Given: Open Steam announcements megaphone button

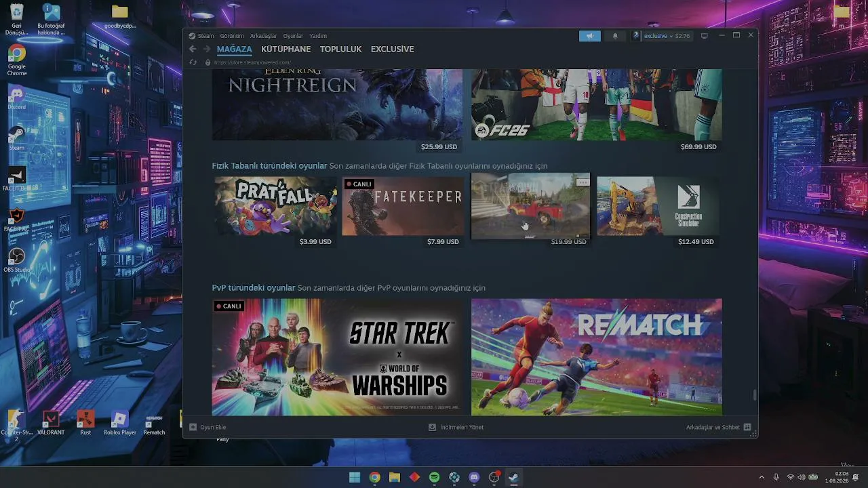Looking at the screenshot, I should click(590, 36).
